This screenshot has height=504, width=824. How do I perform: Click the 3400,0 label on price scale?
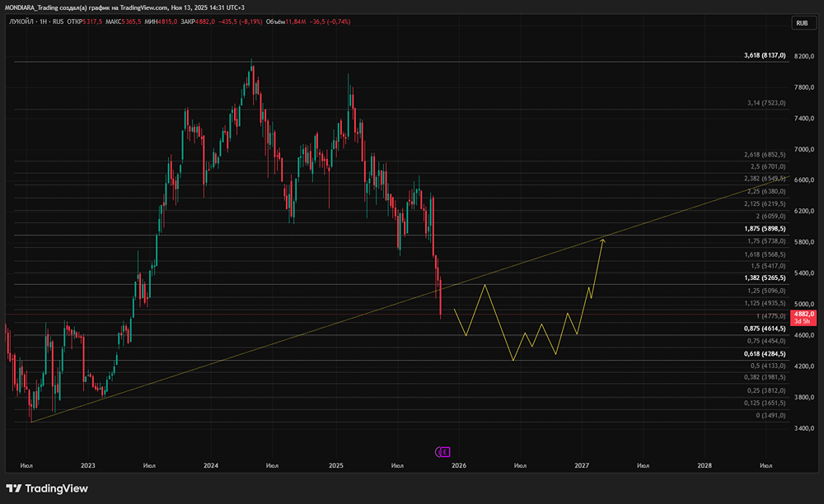(x=804, y=428)
